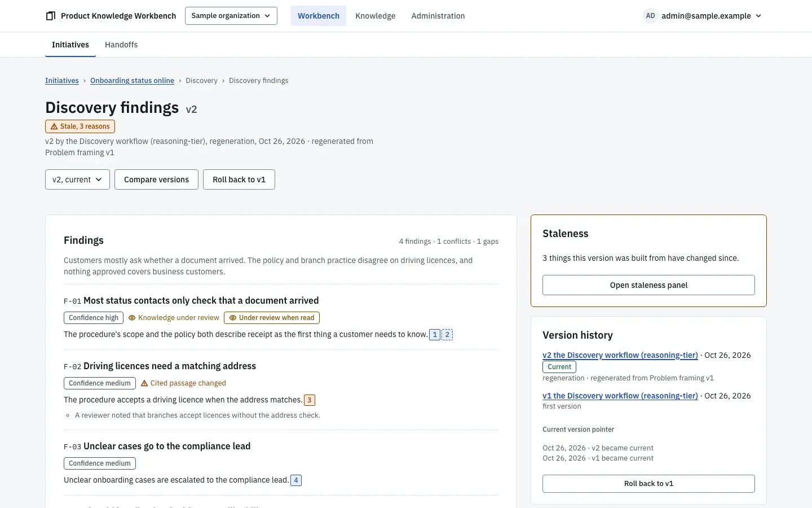Screen dimensions: 812x508
Task: Click heading Unclear cases go to the compliance lead
Action: [167, 446]
